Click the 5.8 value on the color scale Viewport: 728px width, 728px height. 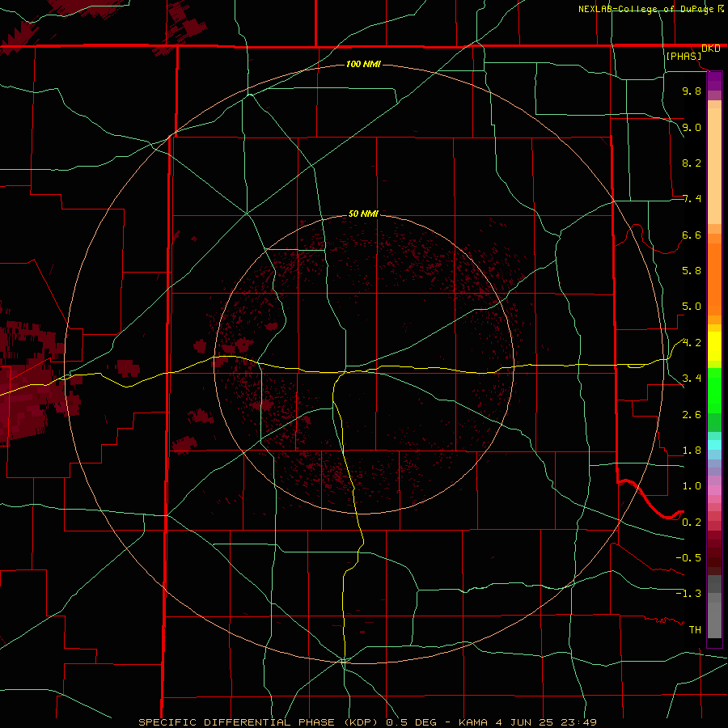point(692,271)
